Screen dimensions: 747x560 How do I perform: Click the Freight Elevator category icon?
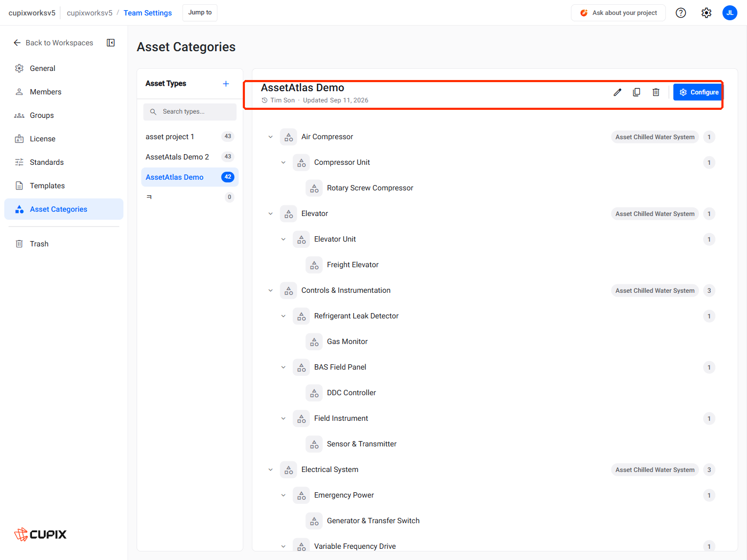tap(314, 265)
